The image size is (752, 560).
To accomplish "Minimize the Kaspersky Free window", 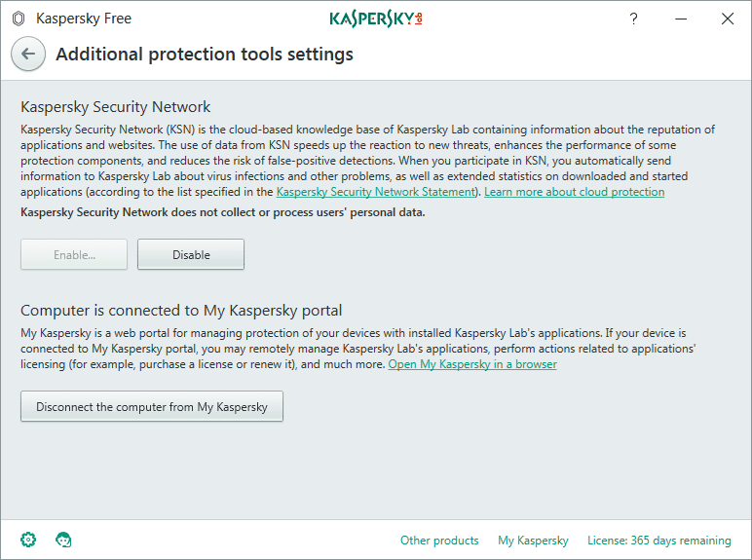I will click(681, 19).
